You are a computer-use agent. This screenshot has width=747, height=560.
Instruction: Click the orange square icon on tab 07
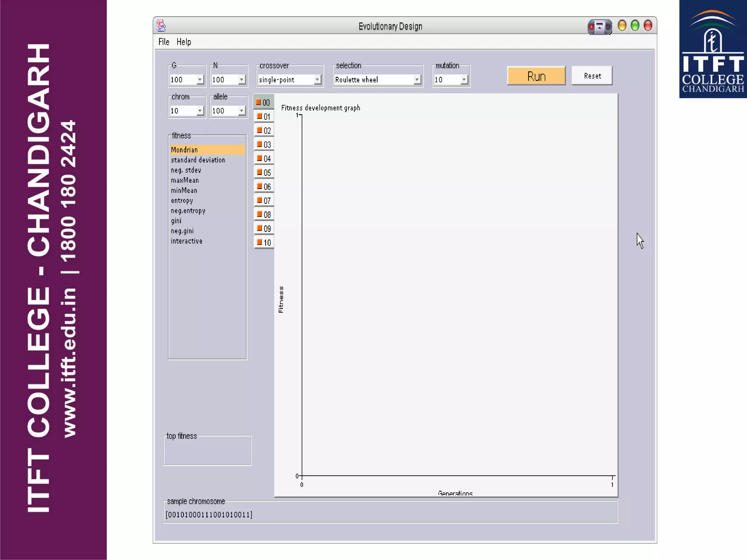point(259,200)
